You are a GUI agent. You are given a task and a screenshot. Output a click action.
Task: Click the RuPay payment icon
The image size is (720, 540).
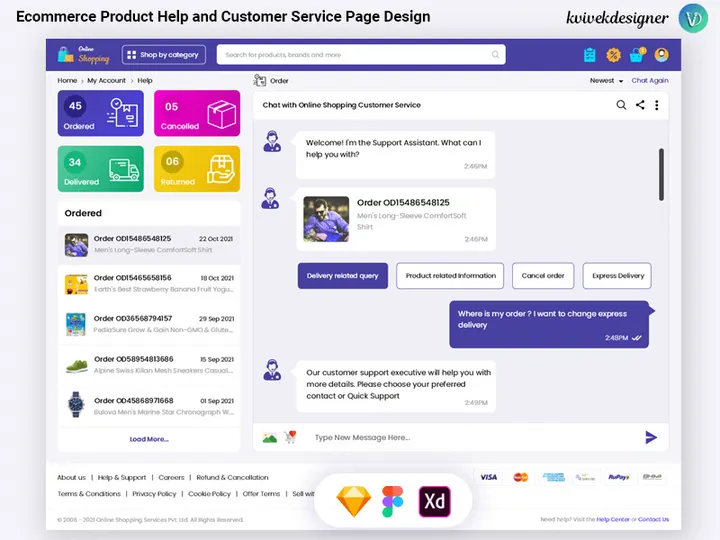(x=619, y=477)
